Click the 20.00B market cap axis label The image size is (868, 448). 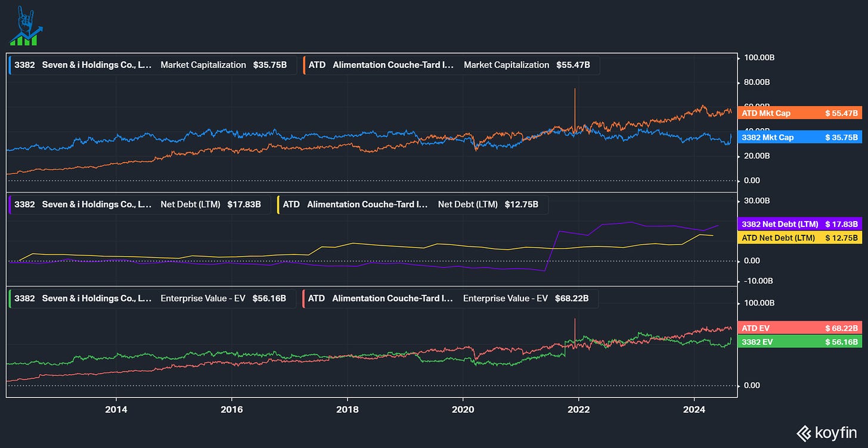click(757, 156)
